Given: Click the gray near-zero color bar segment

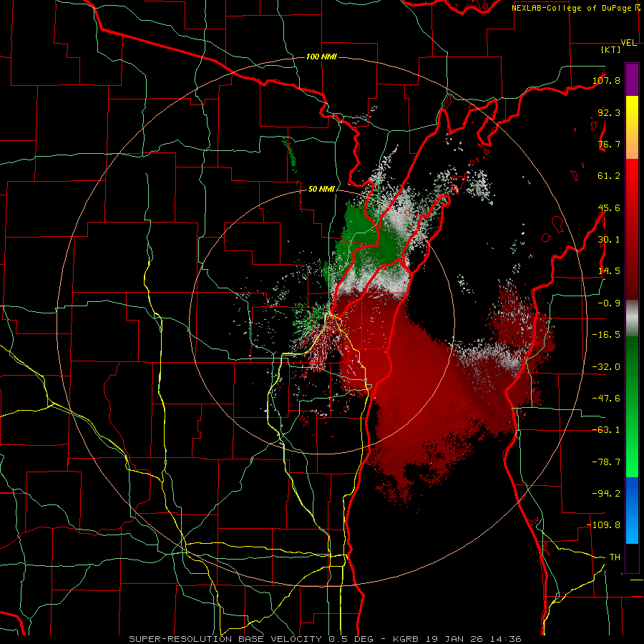Looking at the screenshot, I should pyautogui.click(x=632, y=318).
